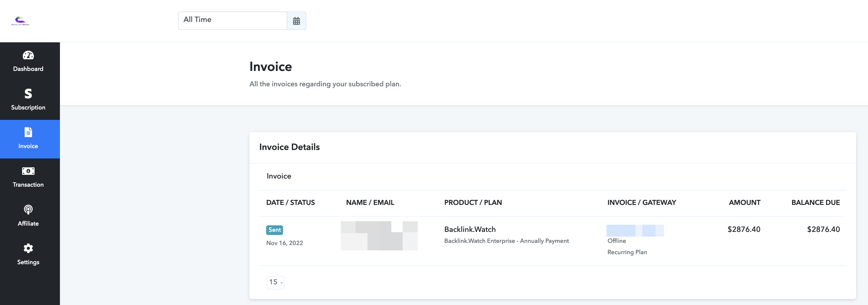Open the 15 rows-per-page dropdown
This screenshot has width=868, height=305.
pos(275,282)
